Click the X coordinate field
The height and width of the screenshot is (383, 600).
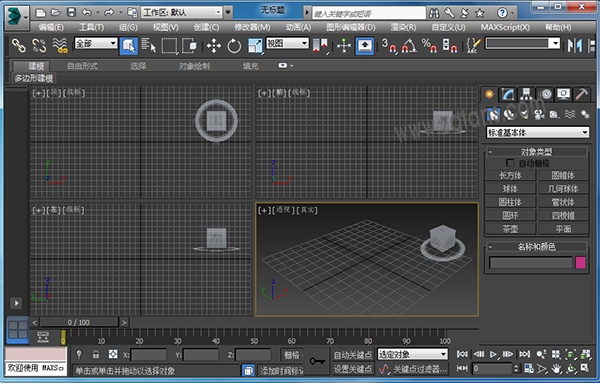149,355
